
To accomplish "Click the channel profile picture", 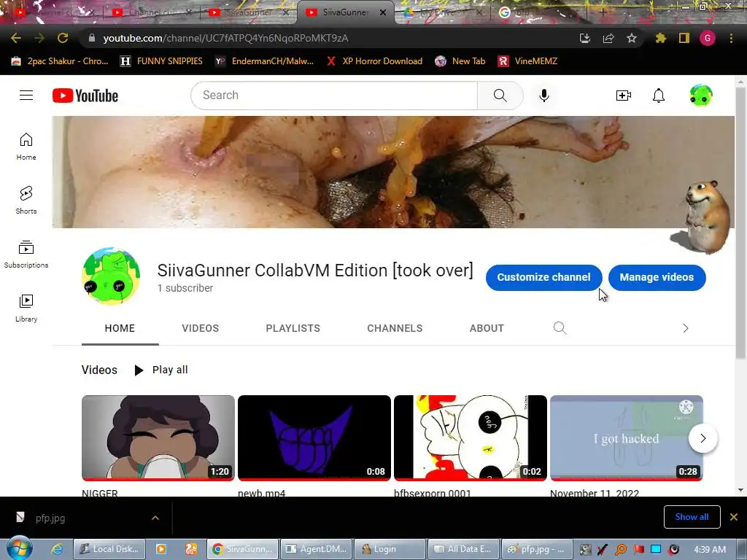I will (x=111, y=276).
